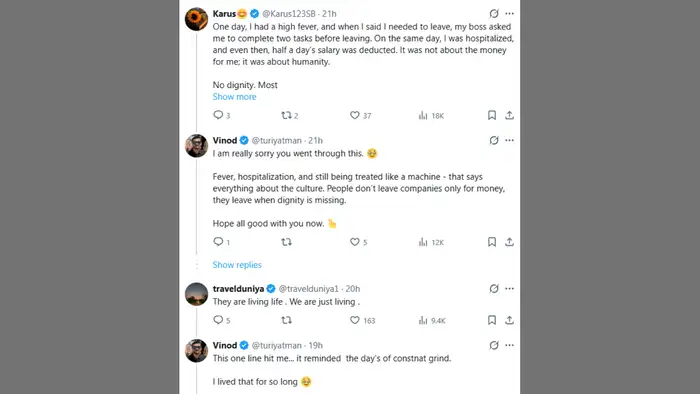Image resolution: width=700 pixels, height=394 pixels.
Task: Expand Karus's tweet with Show more
Action: [234, 97]
